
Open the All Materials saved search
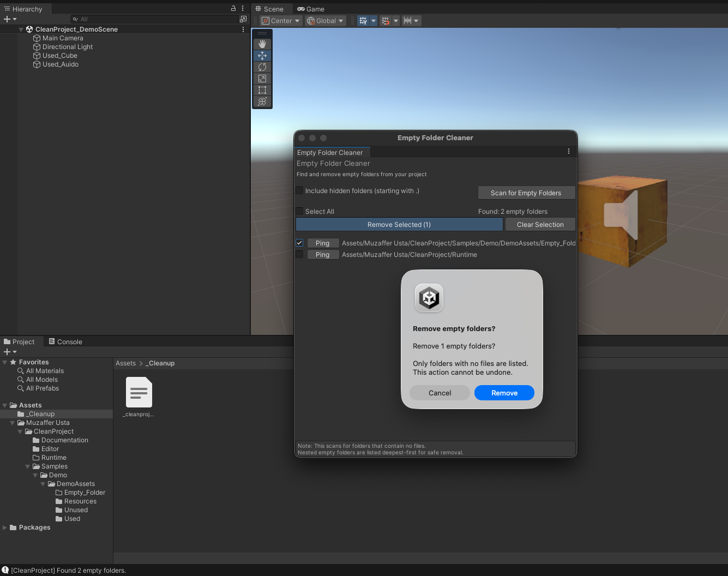point(45,371)
